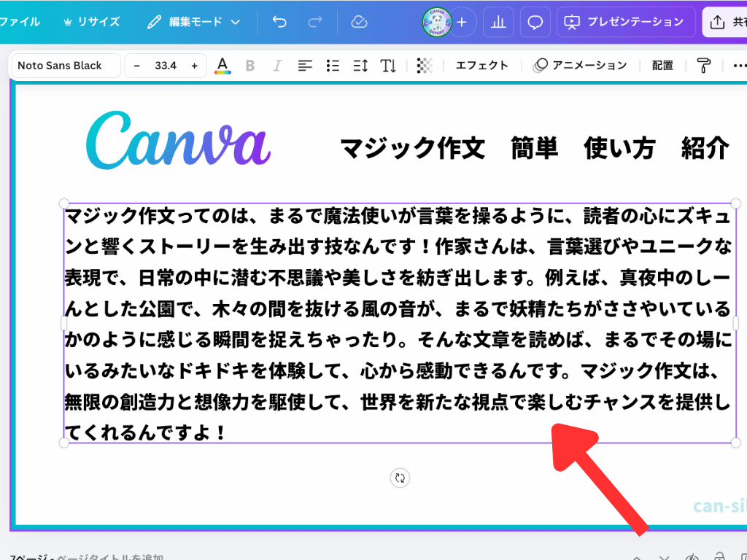Screen dimensions: 747x560
Task: Increase font size with plus button
Action: click(194, 66)
